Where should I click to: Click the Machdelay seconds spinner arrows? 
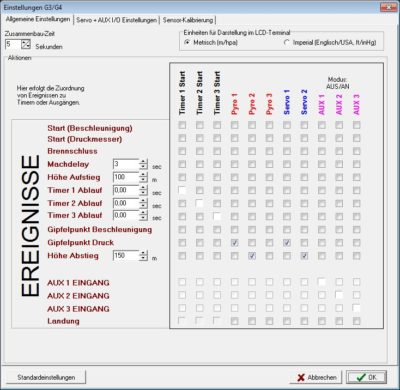tap(143, 164)
